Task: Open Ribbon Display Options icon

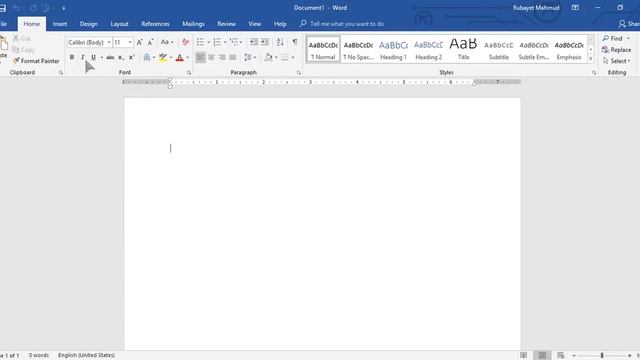Action: coord(575,8)
